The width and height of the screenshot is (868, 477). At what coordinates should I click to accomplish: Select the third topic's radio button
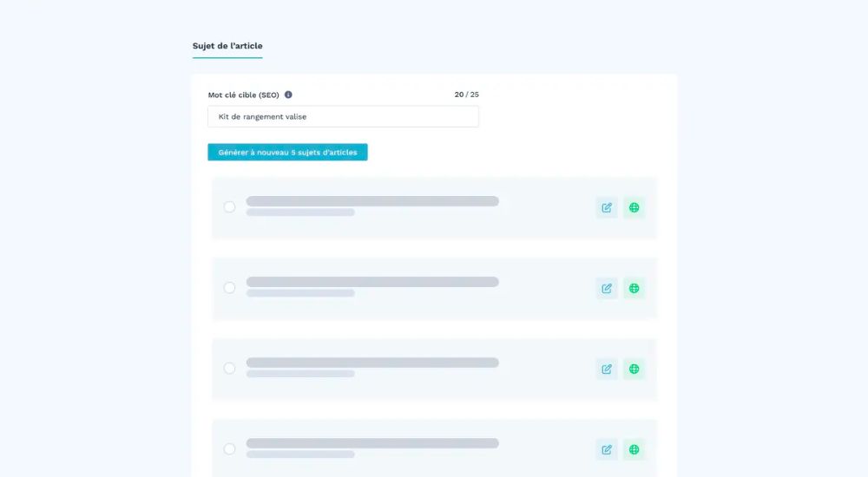pos(229,368)
